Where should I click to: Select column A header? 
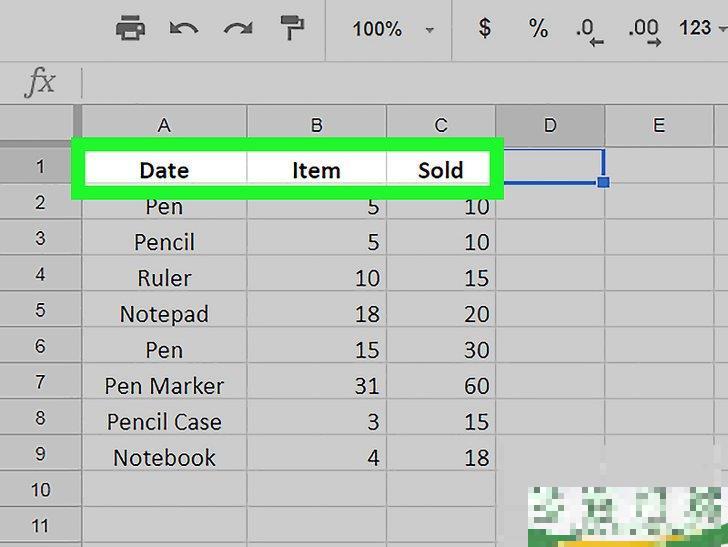click(x=164, y=125)
